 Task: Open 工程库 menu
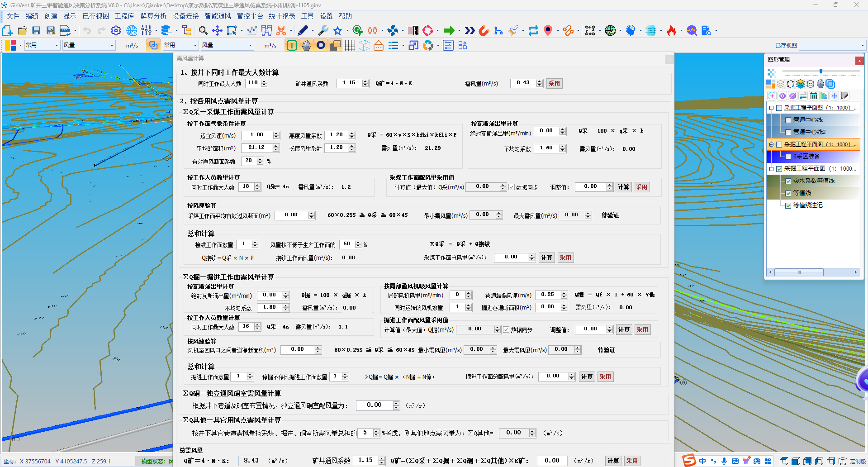point(124,16)
